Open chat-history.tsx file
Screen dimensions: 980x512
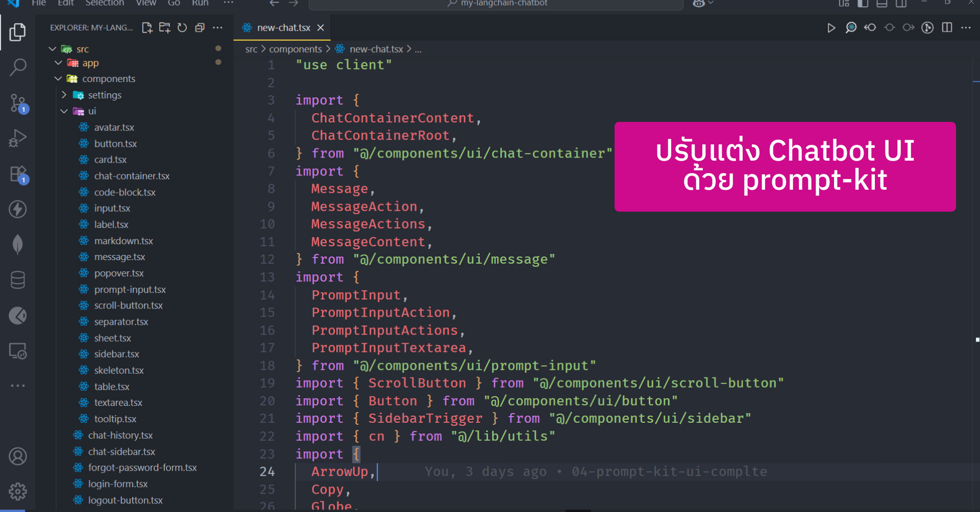coord(120,436)
